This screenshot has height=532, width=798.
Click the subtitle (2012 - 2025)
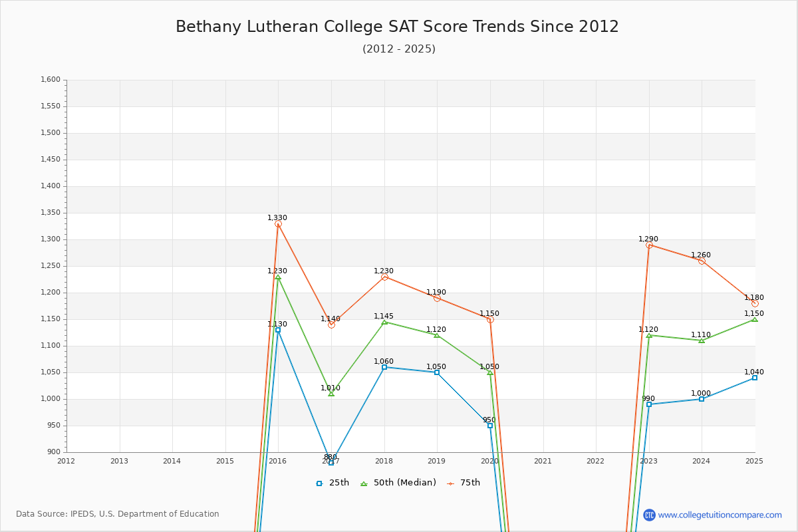coord(399,49)
